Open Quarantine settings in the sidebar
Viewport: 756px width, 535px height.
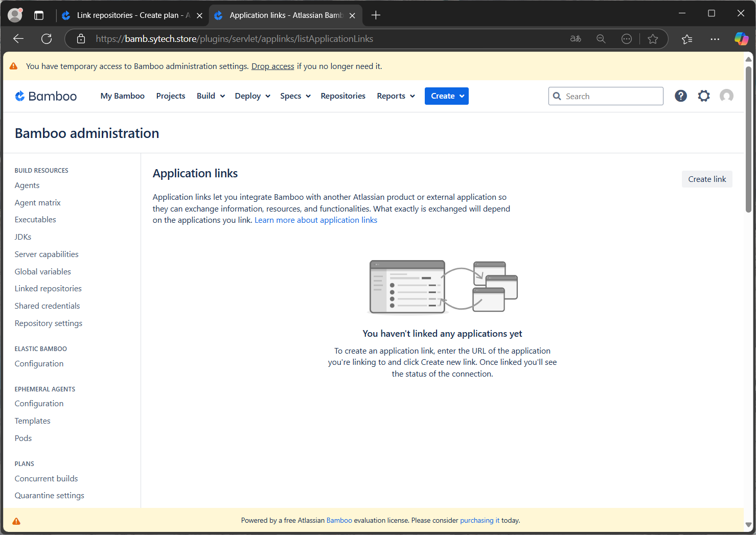(x=50, y=496)
